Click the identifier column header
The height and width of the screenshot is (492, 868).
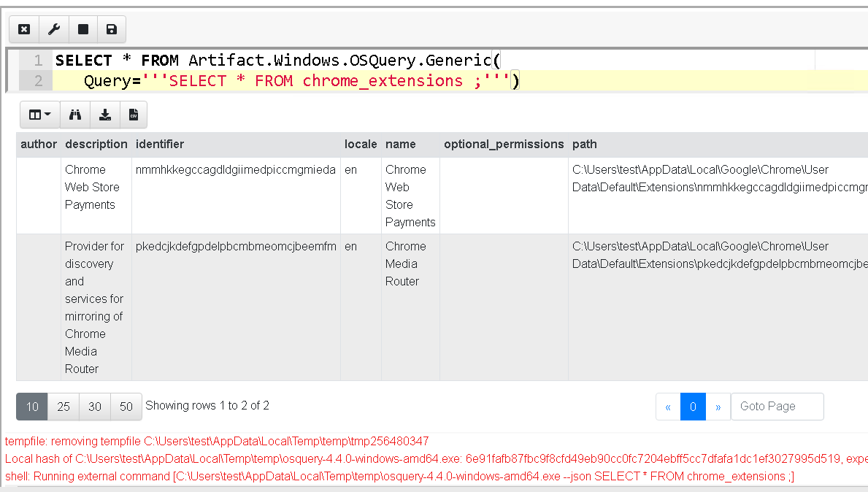coord(160,145)
